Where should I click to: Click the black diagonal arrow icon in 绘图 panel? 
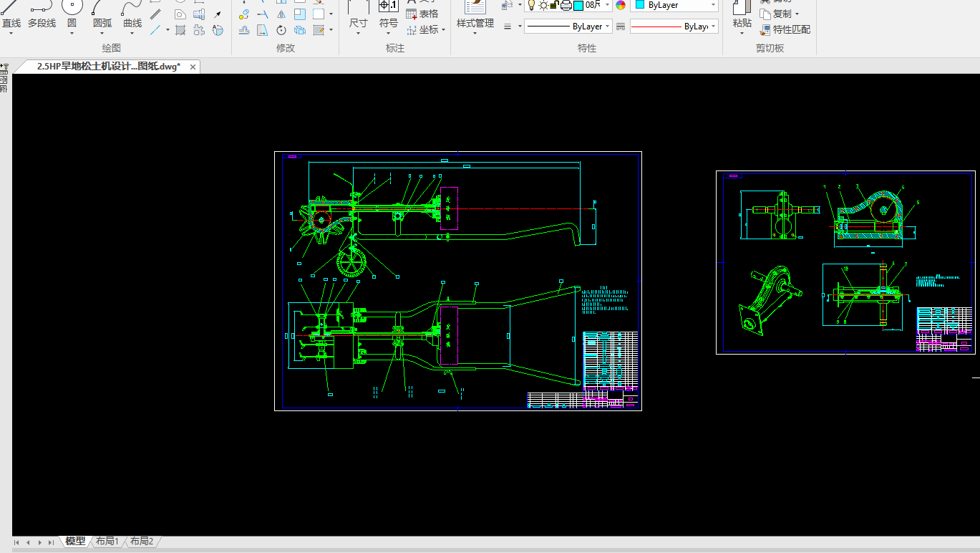[218, 14]
